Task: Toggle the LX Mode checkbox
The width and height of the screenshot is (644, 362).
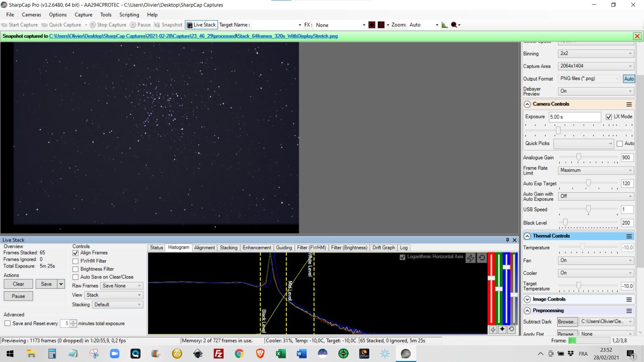Action: (608, 117)
